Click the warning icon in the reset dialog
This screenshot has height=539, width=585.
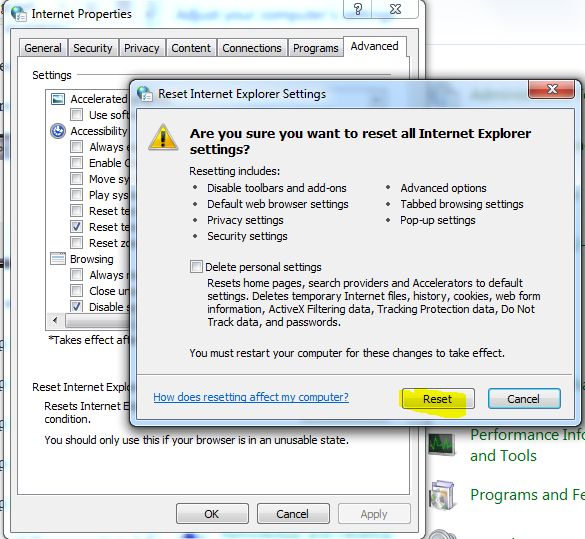pos(163,137)
